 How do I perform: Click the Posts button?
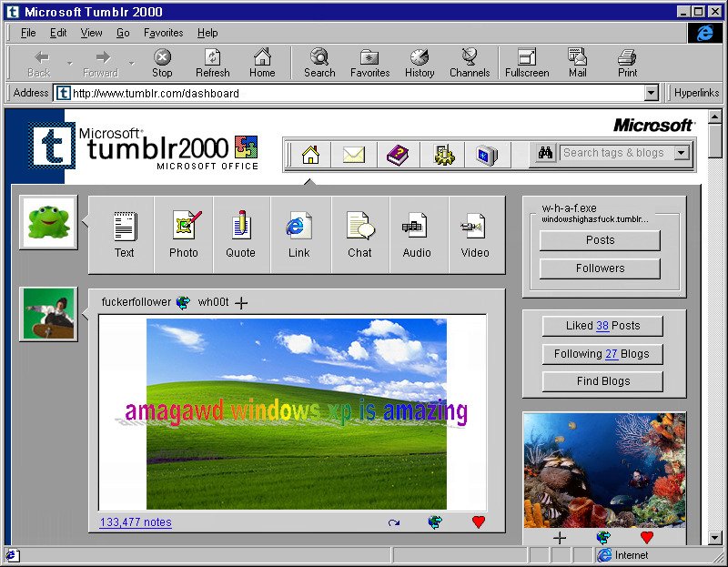coord(600,240)
